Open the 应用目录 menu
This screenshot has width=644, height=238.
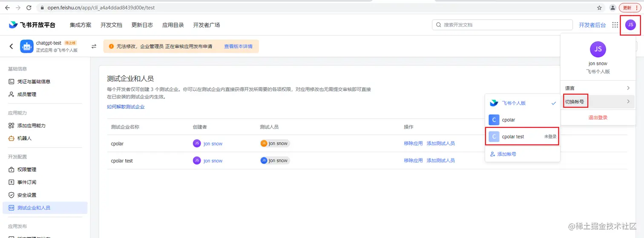coord(173,25)
